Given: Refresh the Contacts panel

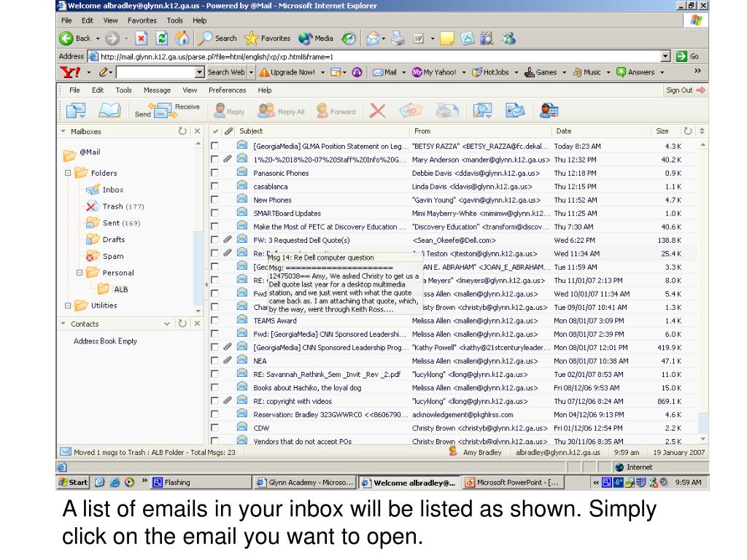Looking at the screenshot, I should [182, 323].
